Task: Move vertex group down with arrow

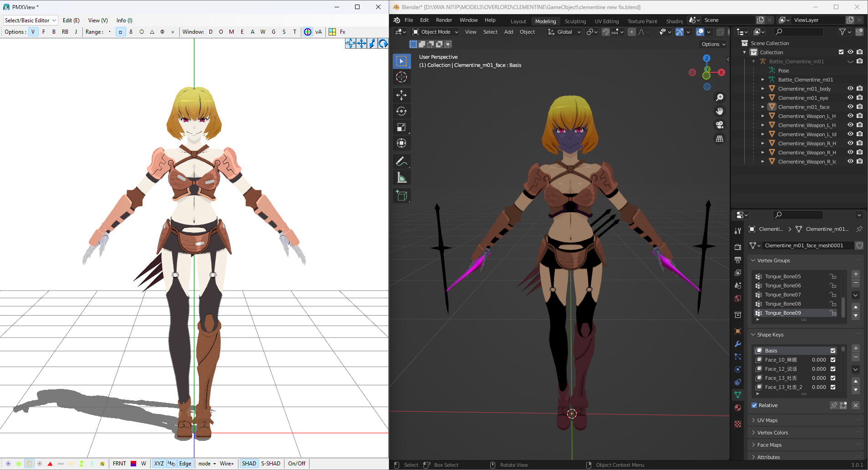Action: (856, 316)
